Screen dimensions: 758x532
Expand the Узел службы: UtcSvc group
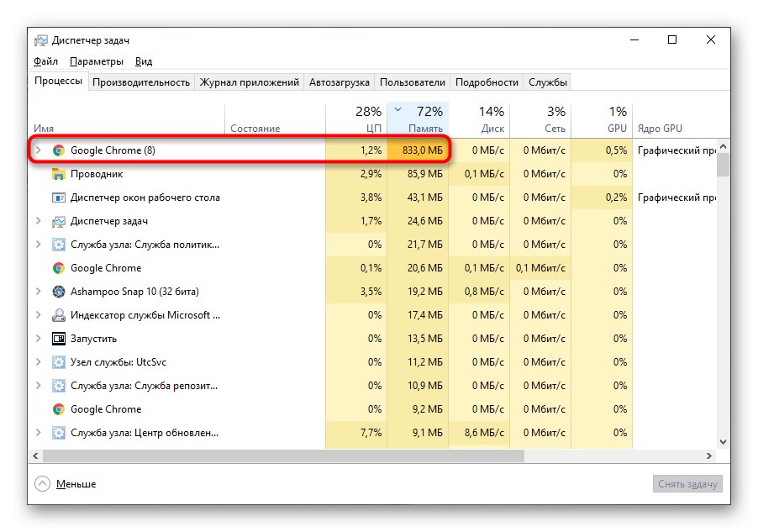[38, 362]
